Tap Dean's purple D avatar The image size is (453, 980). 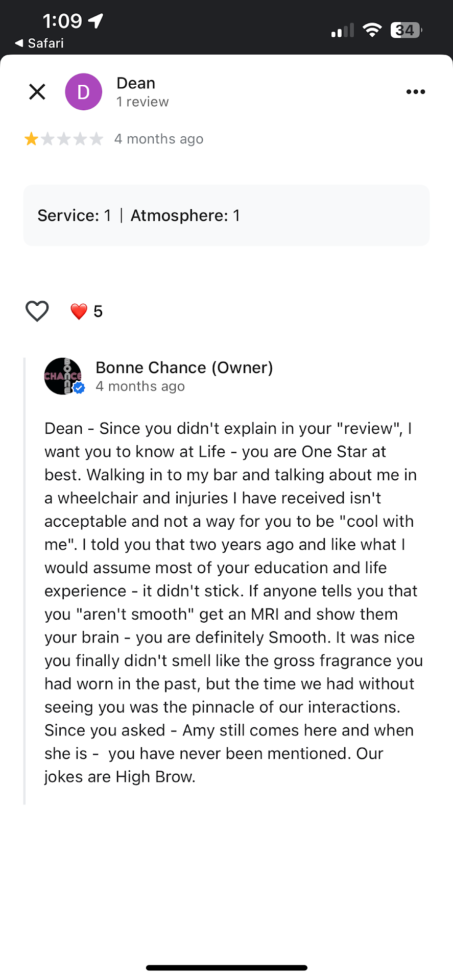tap(83, 92)
